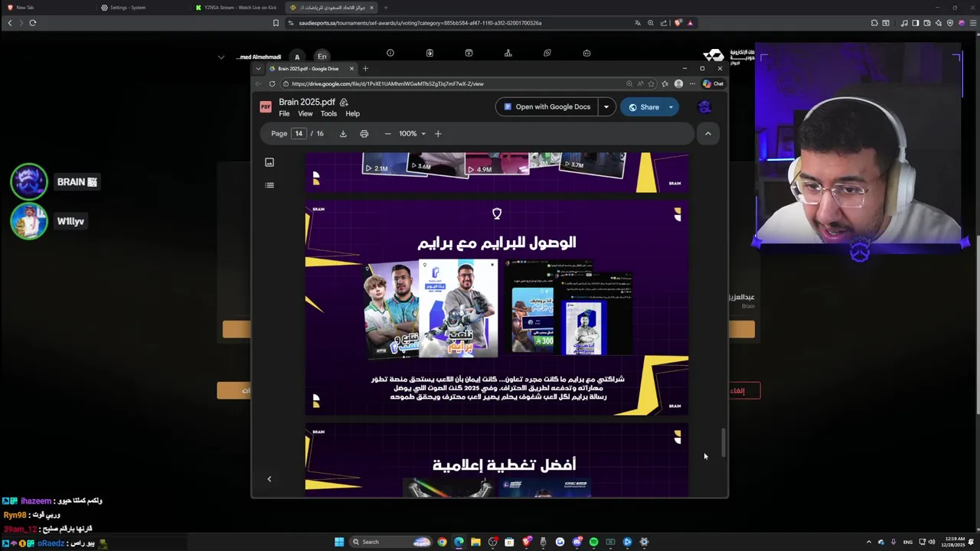Open the Help menu in Drive viewer

(x=352, y=114)
